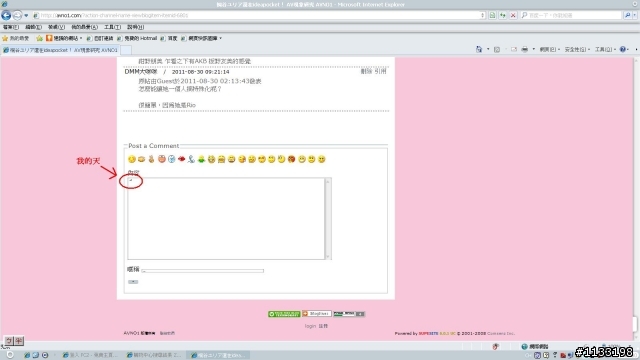The image size is (640, 360).
Task: Open the address bar history dropdown
Action: point(482,16)
